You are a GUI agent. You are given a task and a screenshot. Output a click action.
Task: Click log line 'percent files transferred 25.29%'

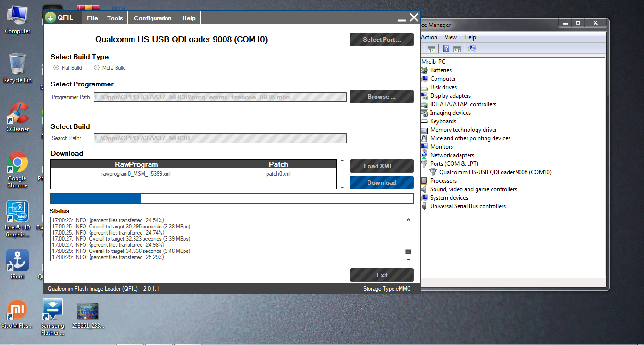tap(108, 257)
